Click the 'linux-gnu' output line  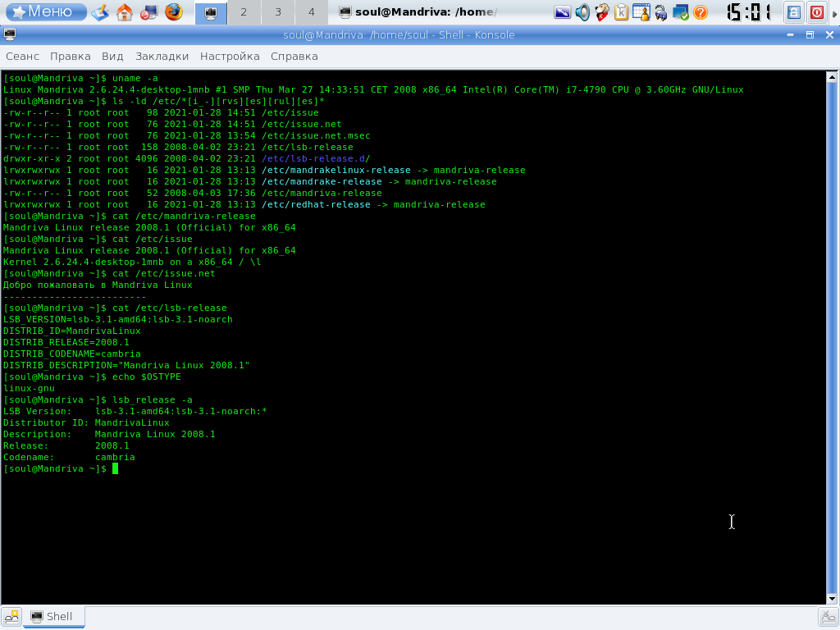tap(29, 388)
